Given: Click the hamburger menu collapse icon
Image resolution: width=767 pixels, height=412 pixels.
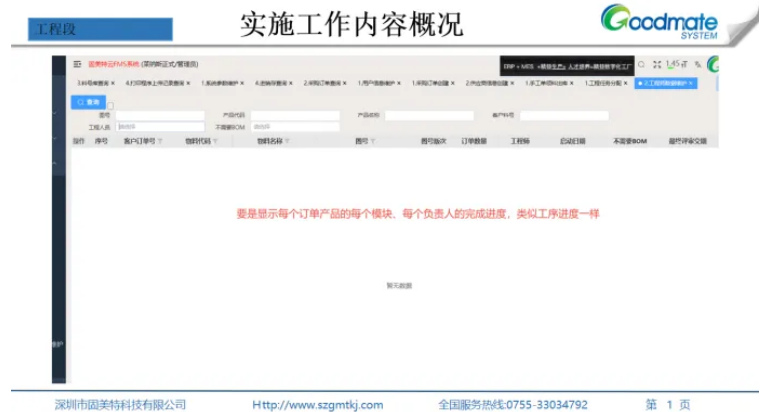Looking at the screenshot, I should pyautogui.click(x=78, y=64).
